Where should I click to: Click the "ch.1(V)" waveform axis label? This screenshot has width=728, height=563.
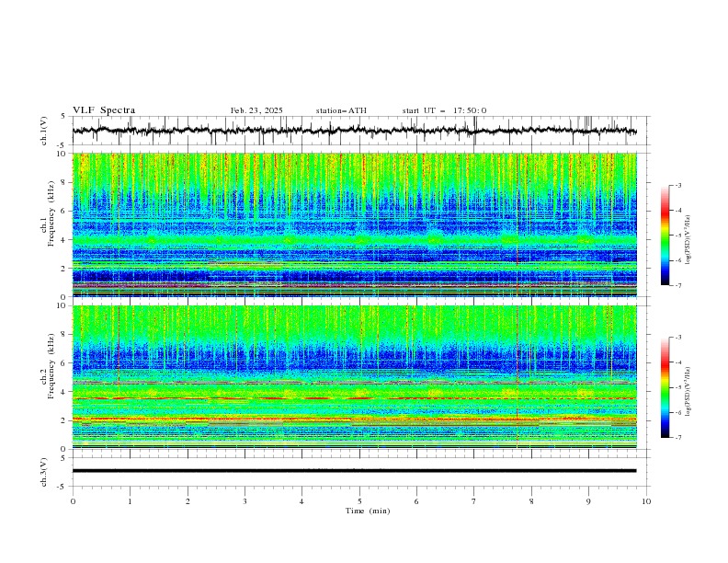coord(44,131)
